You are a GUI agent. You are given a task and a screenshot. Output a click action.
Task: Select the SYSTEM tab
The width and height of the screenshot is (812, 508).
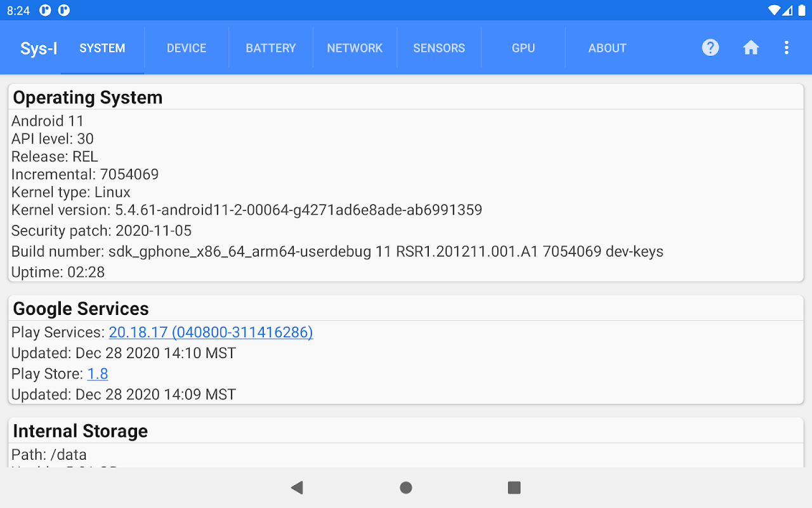(x=102, y=48)
